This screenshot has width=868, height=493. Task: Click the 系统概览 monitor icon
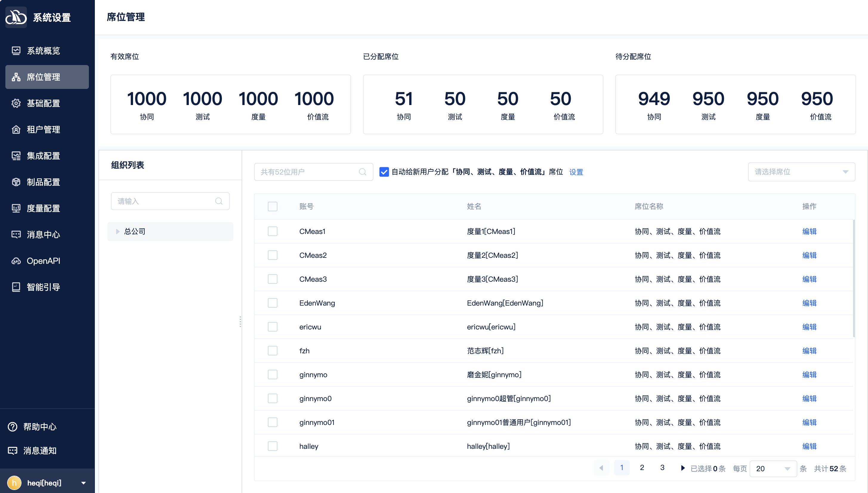point(16,51)
